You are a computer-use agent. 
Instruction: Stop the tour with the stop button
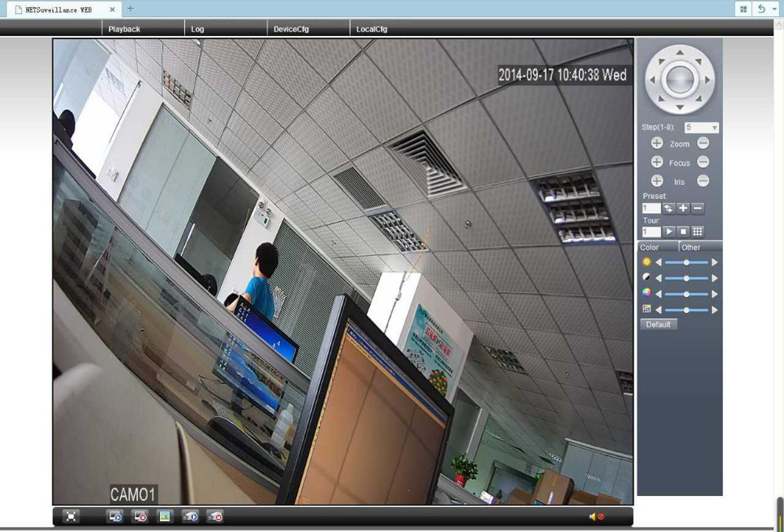click(x=683, y=232)
